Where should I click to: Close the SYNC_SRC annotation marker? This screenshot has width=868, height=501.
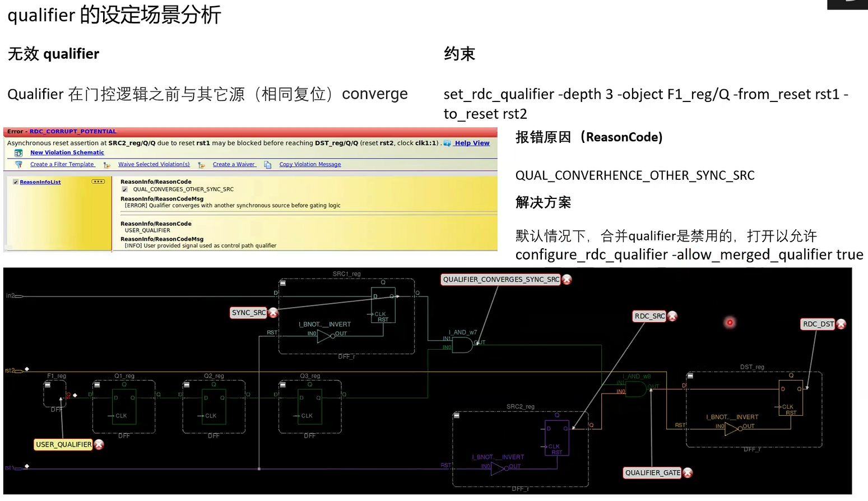tap(273, 313)
